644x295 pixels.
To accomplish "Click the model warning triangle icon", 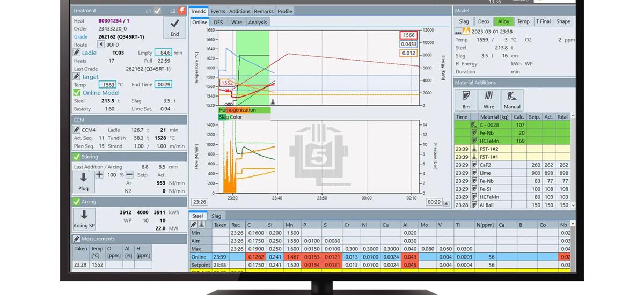I will click(466, 32).
